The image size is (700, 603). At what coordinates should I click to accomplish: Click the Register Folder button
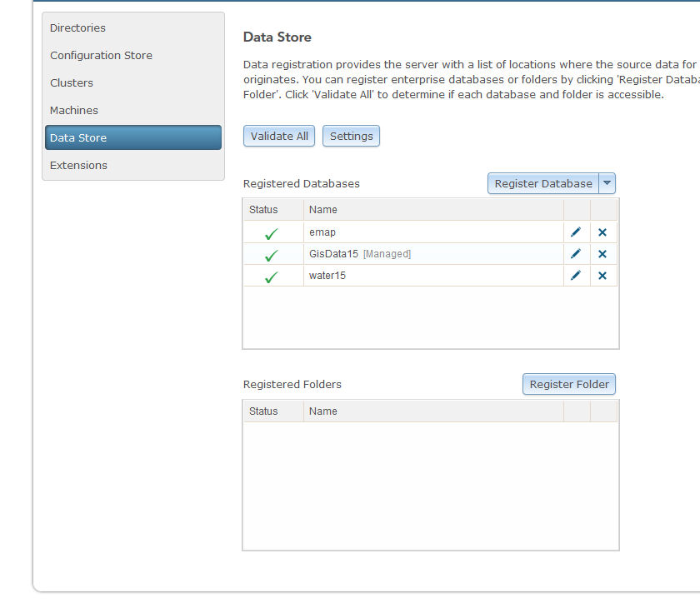[x=569, y=384]
